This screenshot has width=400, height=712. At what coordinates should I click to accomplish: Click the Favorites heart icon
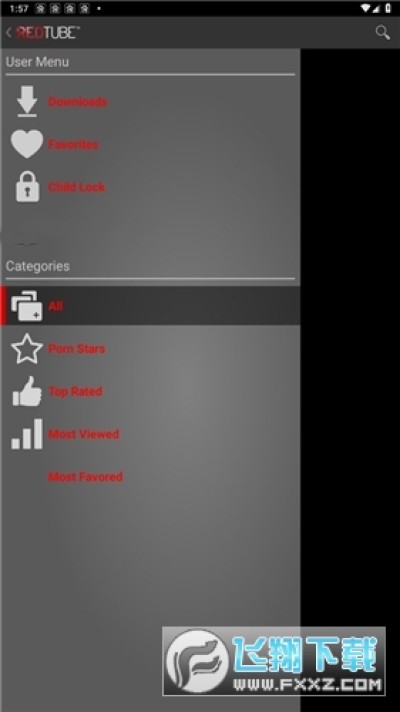(x=27, y=144)
